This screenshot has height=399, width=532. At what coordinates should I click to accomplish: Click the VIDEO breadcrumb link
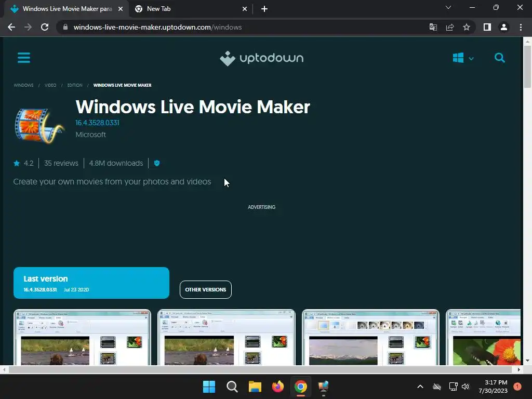[x=50, y=85]
